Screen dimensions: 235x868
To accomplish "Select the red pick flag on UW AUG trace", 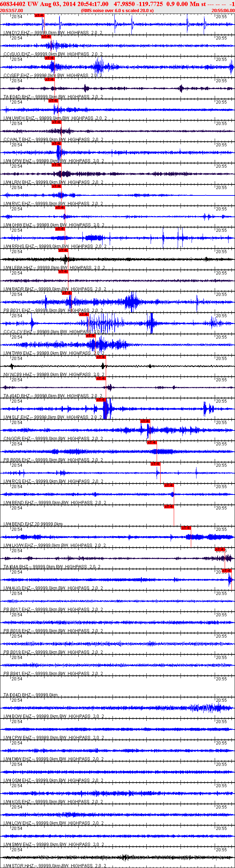I will pyautogui.click(x=226, y=571).
